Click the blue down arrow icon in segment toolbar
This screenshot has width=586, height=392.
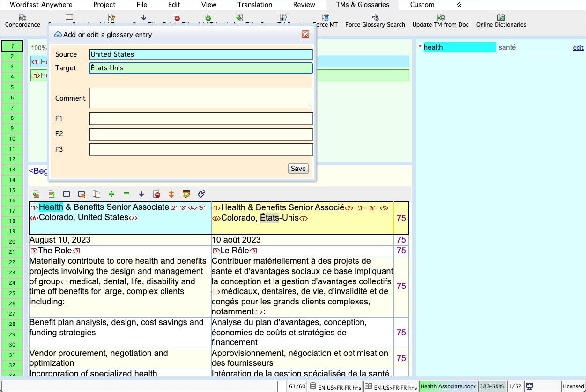tap(141, 193)
